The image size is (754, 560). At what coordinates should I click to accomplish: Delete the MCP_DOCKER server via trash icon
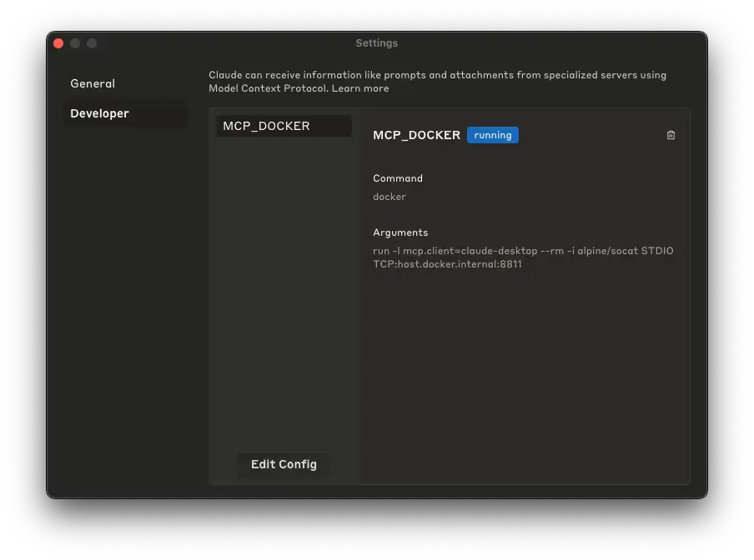pyautogui.click(x=671, y=134)
